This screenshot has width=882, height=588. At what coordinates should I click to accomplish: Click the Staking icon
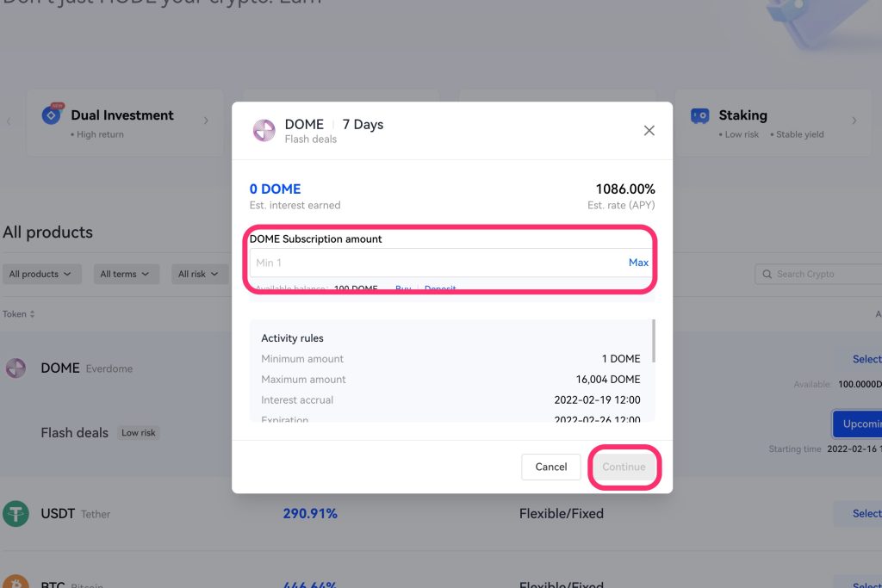700,115
